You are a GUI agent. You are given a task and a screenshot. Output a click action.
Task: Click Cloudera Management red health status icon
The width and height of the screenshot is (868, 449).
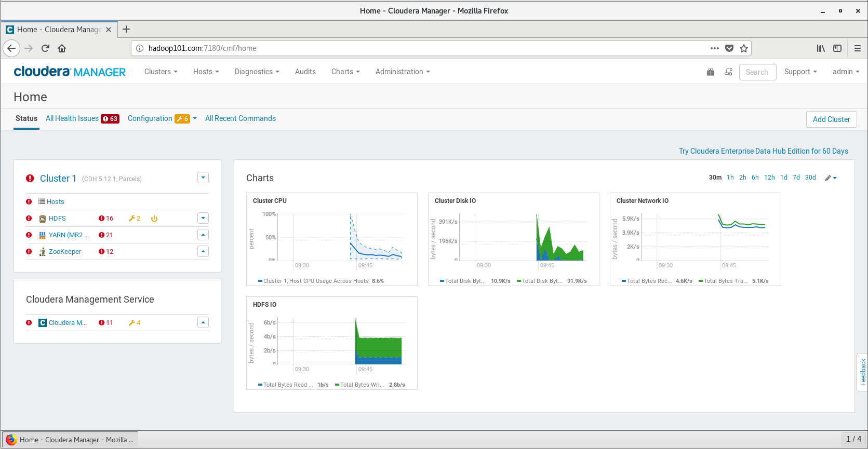(29, 323)
